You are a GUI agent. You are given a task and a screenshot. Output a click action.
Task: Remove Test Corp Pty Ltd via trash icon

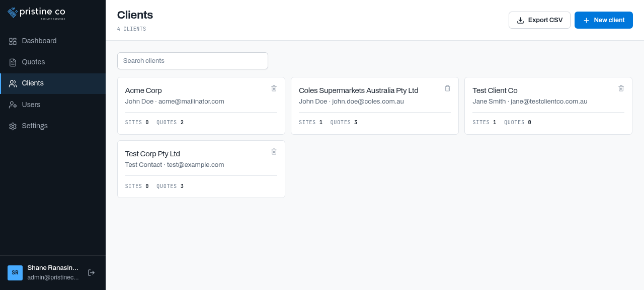click(274, 151)
